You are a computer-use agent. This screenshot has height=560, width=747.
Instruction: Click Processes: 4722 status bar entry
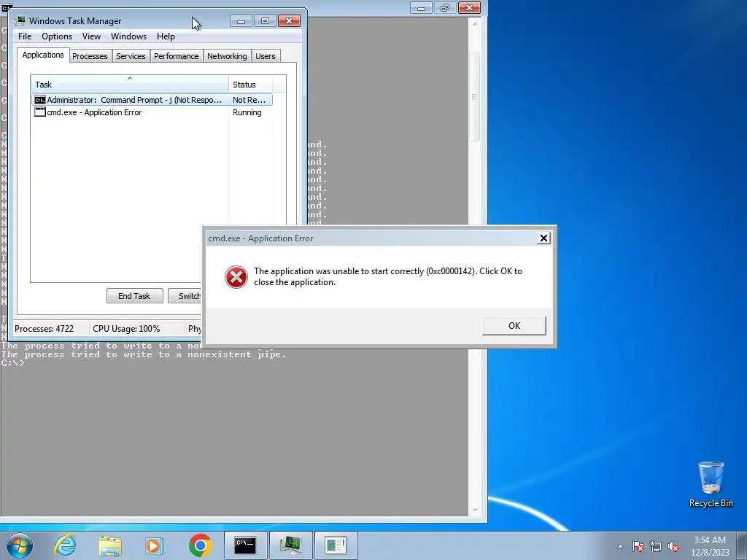(x=44, y=329)
